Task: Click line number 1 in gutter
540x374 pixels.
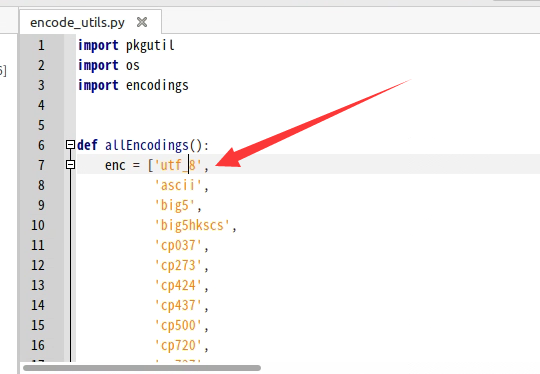Action: click(x=41, y=45)
